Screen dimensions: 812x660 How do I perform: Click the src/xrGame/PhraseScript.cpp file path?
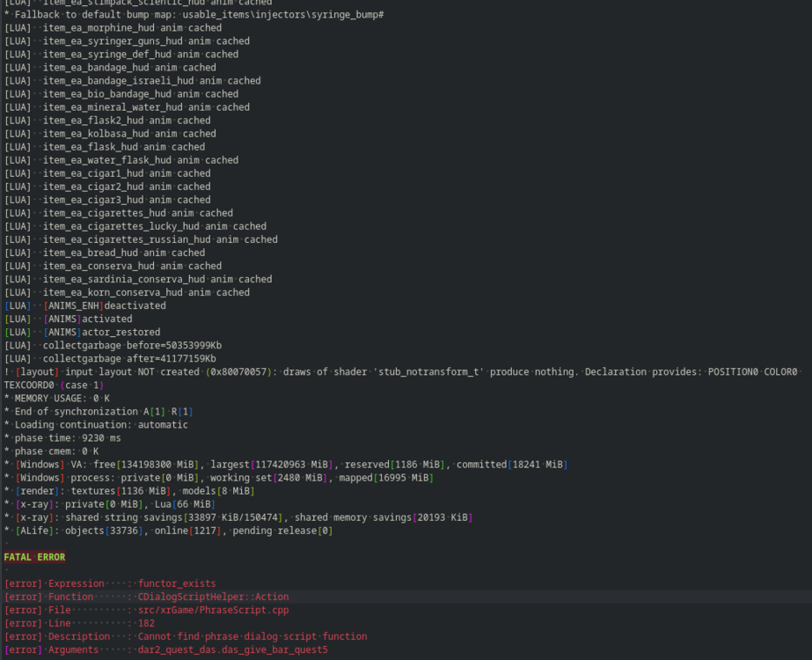[x=214, y=610]
